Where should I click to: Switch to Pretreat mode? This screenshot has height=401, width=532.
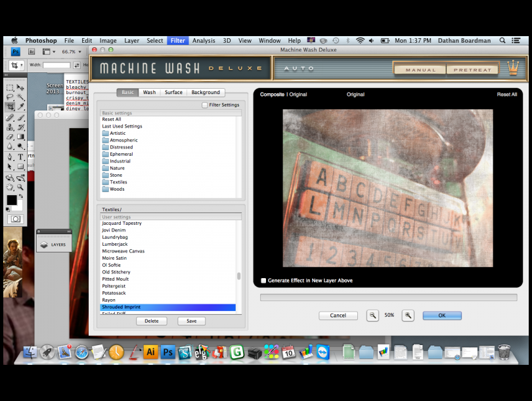[472, 70]
